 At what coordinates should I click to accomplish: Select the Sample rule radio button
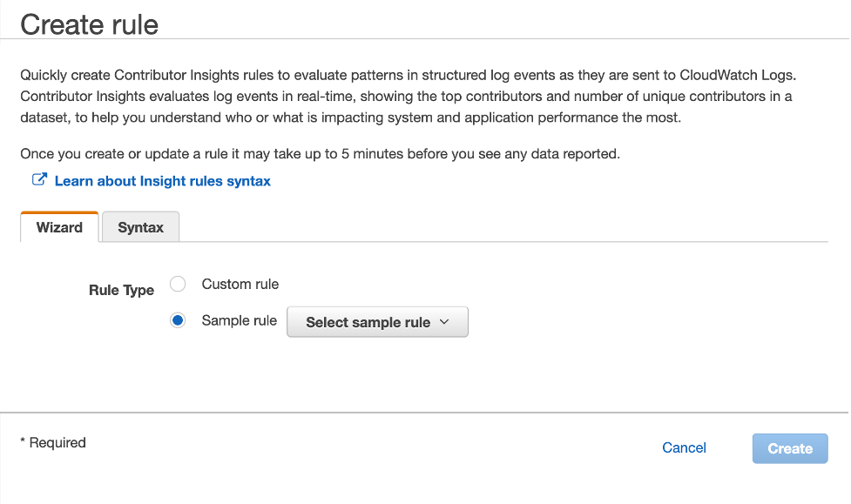point(177,320)
